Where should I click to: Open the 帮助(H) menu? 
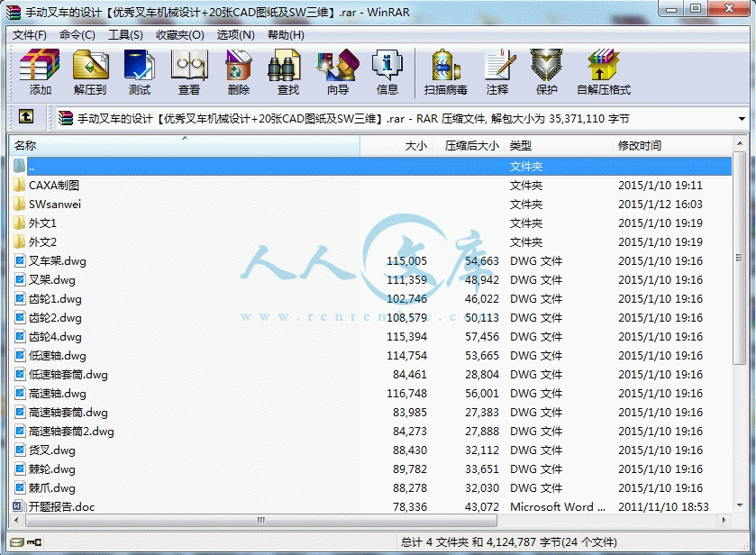coord(286,35)
